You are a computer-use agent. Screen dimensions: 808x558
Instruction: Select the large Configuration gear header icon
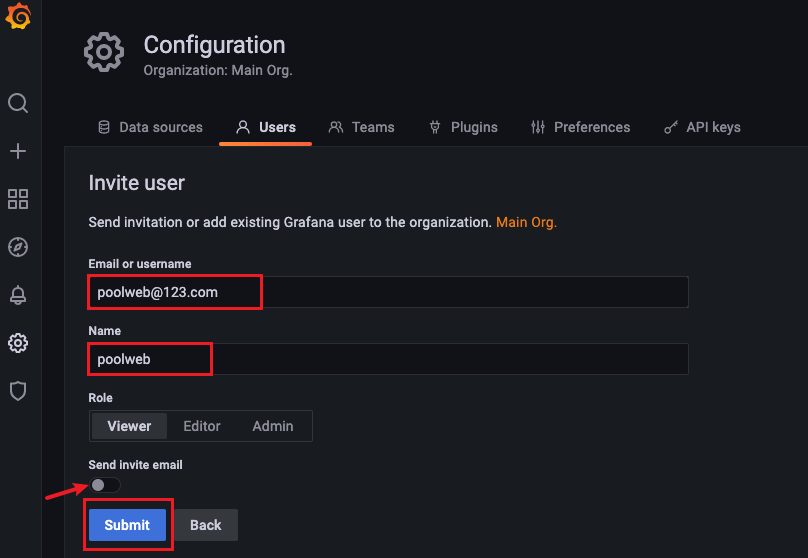coord(104,52)
